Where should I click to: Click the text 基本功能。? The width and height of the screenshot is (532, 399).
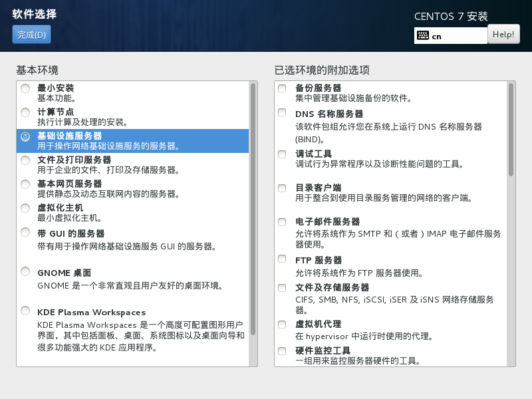[57, 98]
